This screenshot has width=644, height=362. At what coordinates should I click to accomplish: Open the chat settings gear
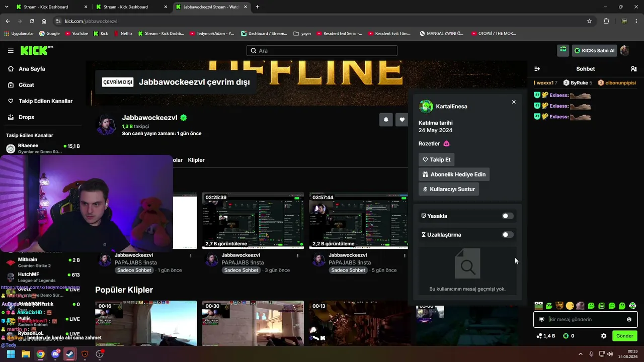point(604,336)
